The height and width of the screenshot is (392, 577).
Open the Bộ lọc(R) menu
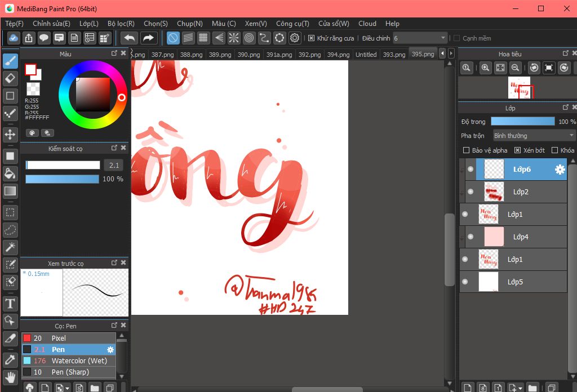click(121, 24)
